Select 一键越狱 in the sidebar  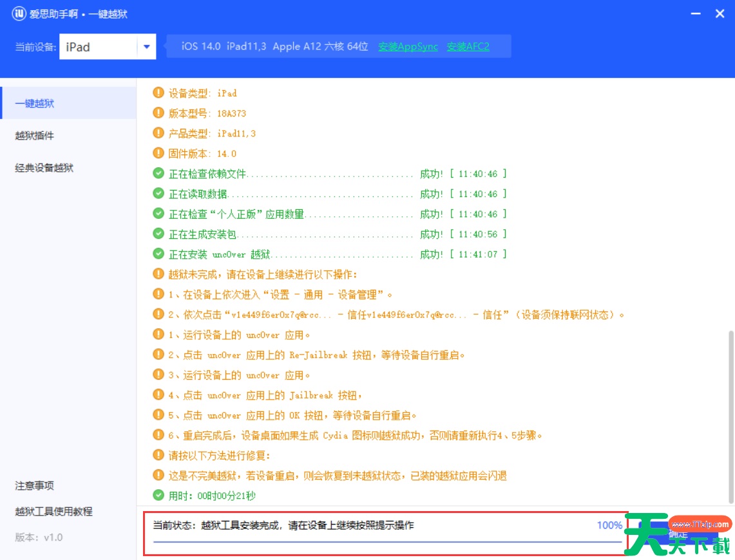[35, 103]
